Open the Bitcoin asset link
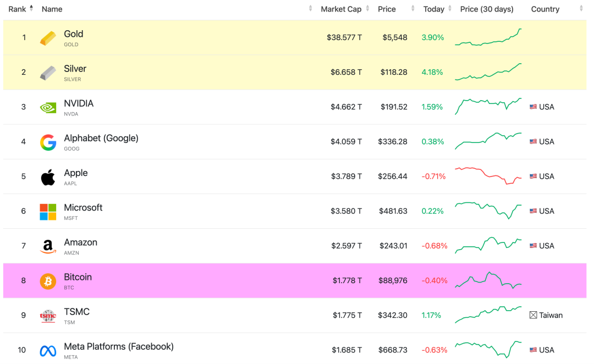594x364 pixels. [x=78, y=277]
